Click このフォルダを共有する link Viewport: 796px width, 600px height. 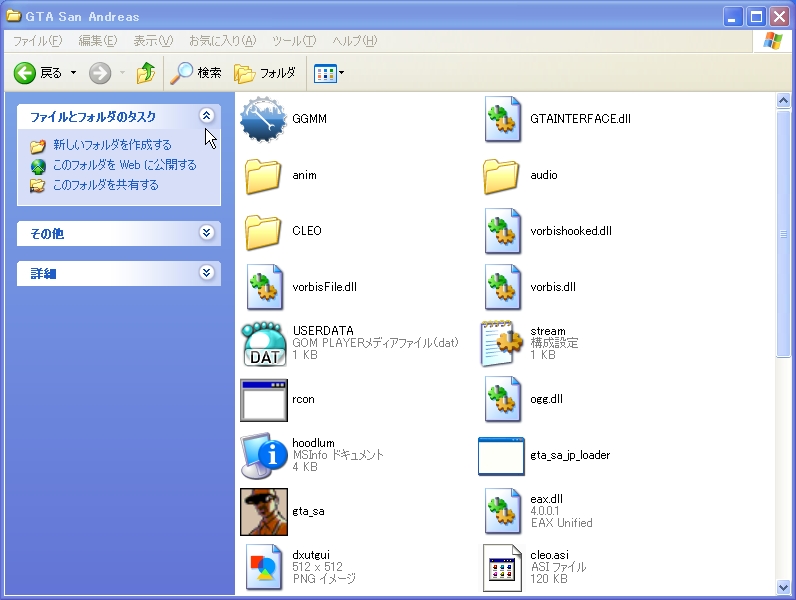coord(106,185)
